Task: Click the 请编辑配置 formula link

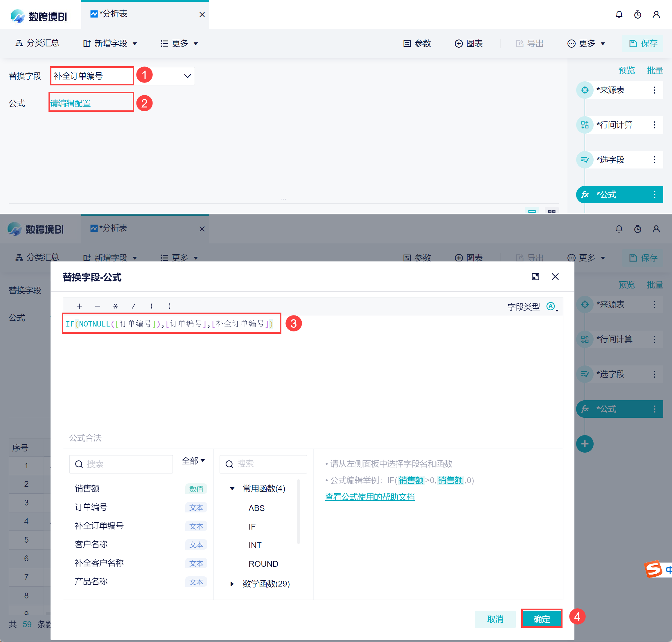Action: tap(71, 103)
